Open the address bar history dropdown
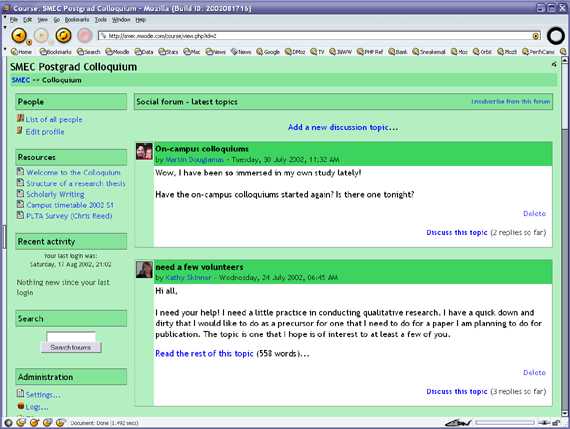This screenshot has height=429, width=570. pyautogui.click(x=536, y=36)
